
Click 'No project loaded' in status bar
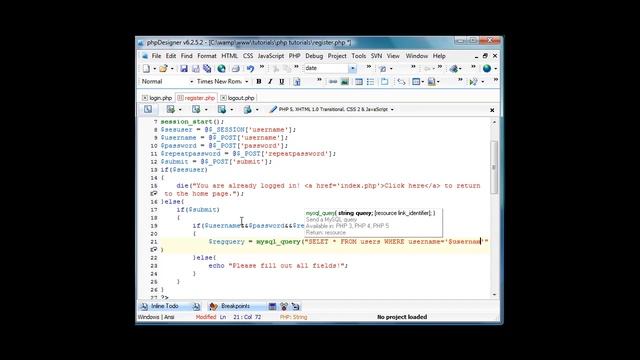pos(402,317)
